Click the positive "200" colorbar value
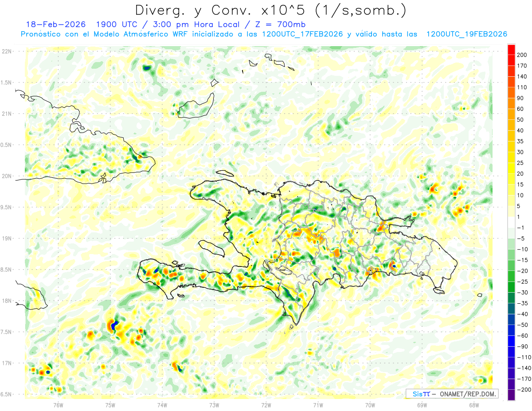This screenshot has width=532, height=411. [x=522, y=55]
